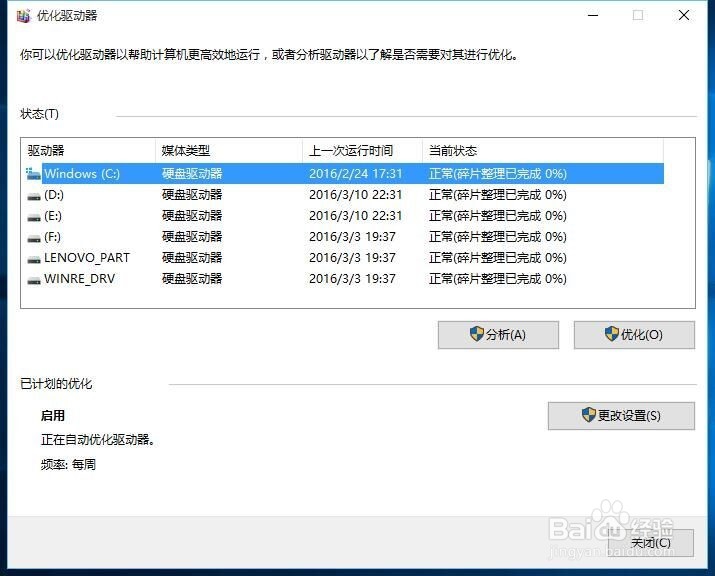Click the 2016/2/24 17:31 last run time
The height and width of the screenshot is (576, 715).
point(356,174)
